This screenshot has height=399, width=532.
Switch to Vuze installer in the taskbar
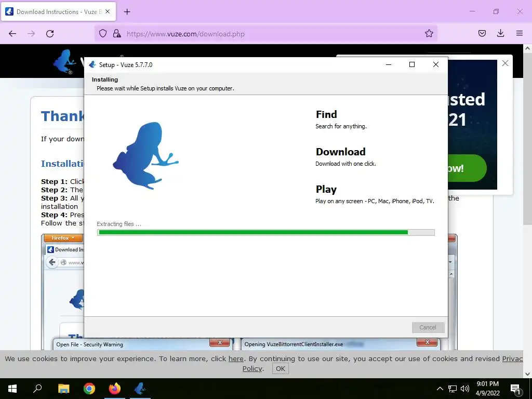tap(140, 389)
